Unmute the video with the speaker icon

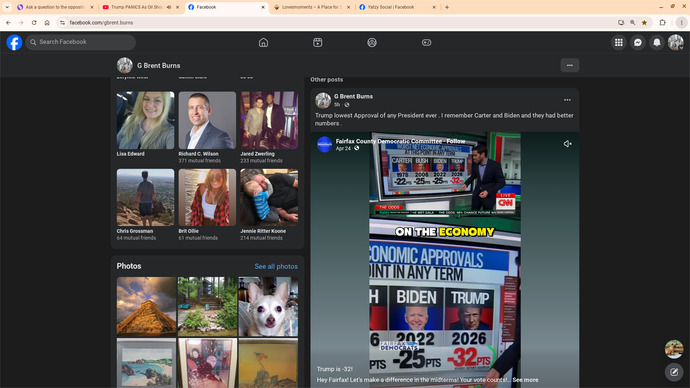tap(568, 144)
